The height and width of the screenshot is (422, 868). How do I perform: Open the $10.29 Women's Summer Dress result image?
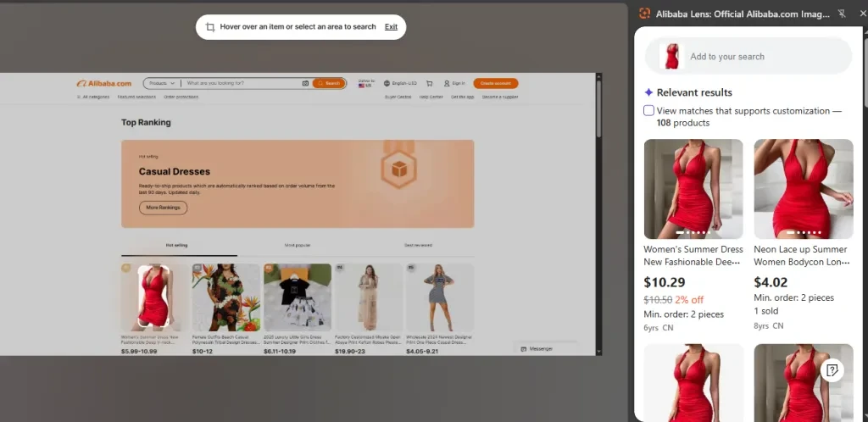coord(693,189)
